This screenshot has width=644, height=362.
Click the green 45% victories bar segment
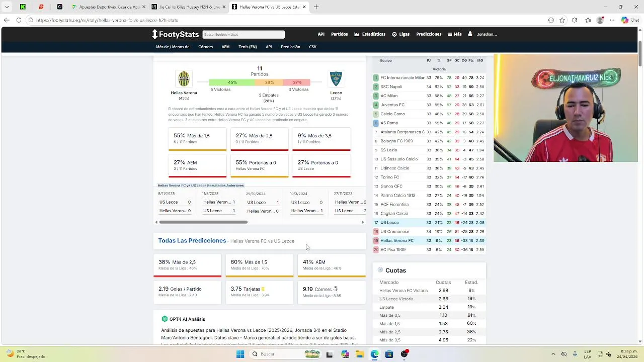click(232, 82)
